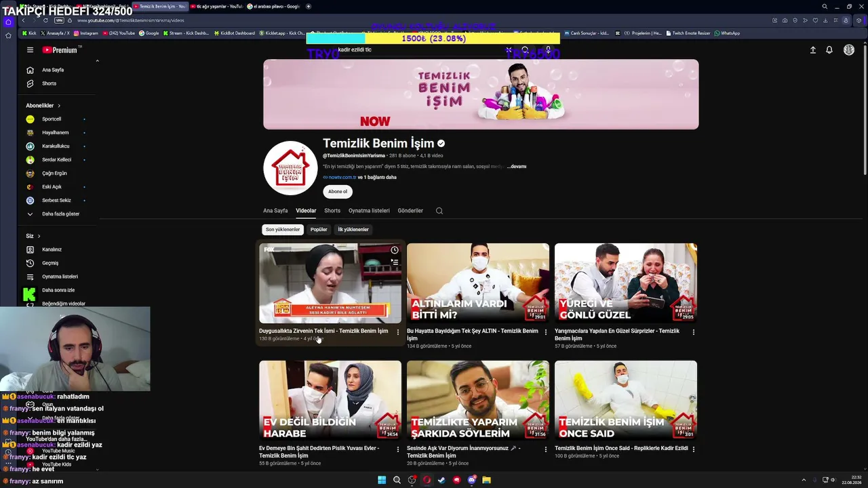Select the Videolar channel tab
This screenshot has height=488, width=868.
click(x=306, y=211)
